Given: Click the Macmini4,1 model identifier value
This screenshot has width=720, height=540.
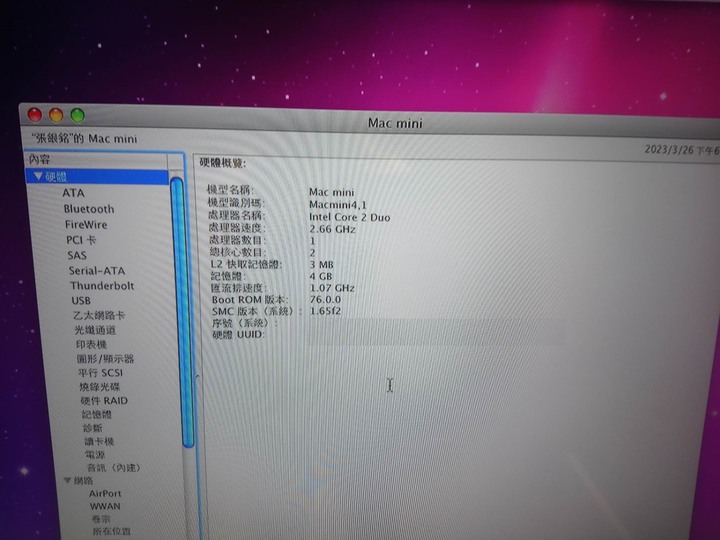Looking at the screenshot, I should [338, 205].
